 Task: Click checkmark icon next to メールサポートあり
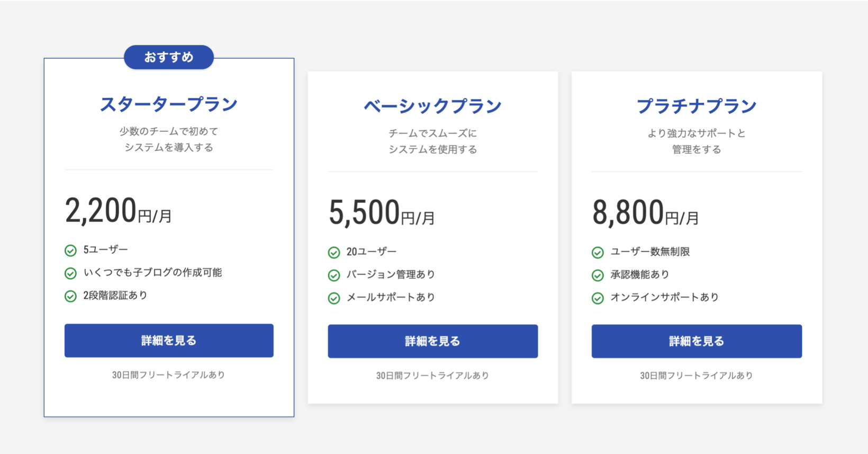point(334,298)
